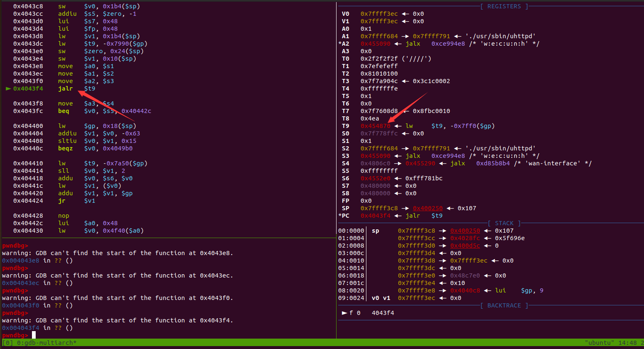This screenshot has height=349, width=644.
Task: Select the STACK panel header
Action: click(x=504, y=223)
